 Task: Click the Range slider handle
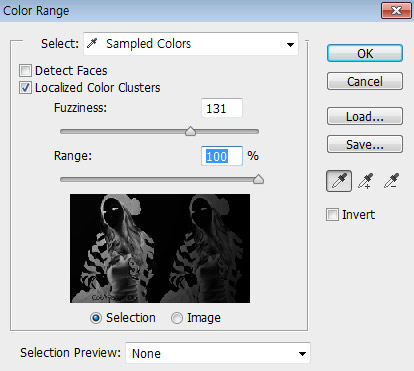click(258, 179)
